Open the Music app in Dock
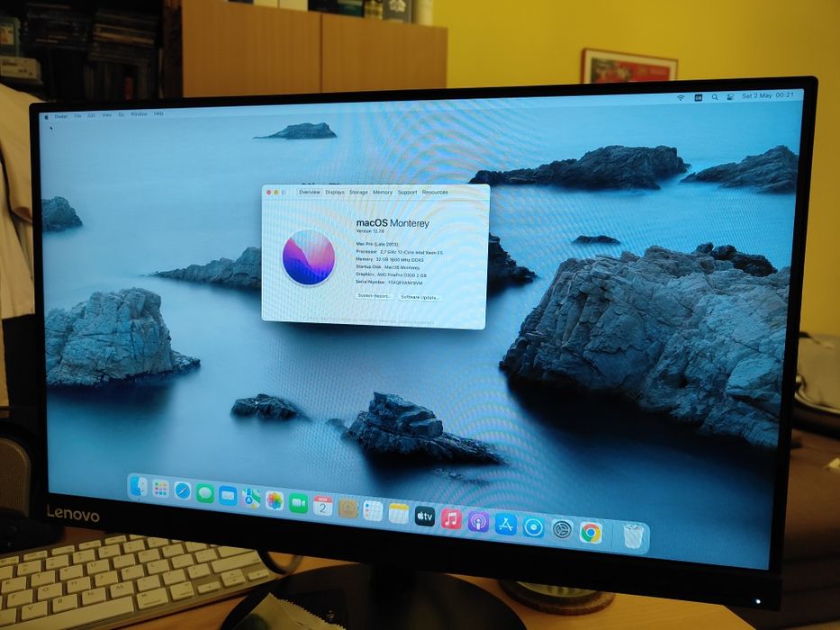 coord(451,519)
